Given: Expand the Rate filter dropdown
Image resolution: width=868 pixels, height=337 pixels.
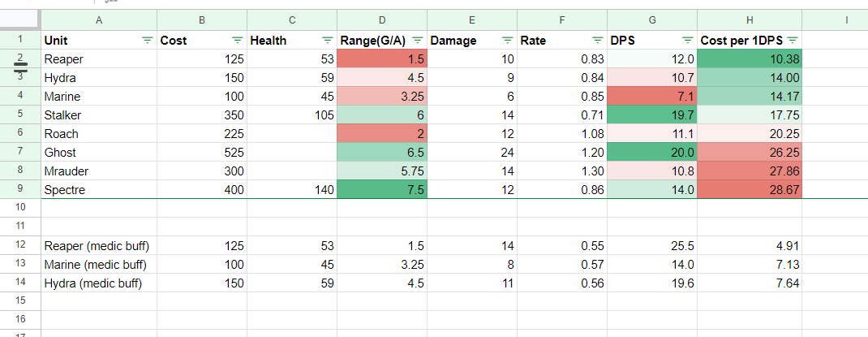Looking at the screenshot, I should [x=597, y=40].
